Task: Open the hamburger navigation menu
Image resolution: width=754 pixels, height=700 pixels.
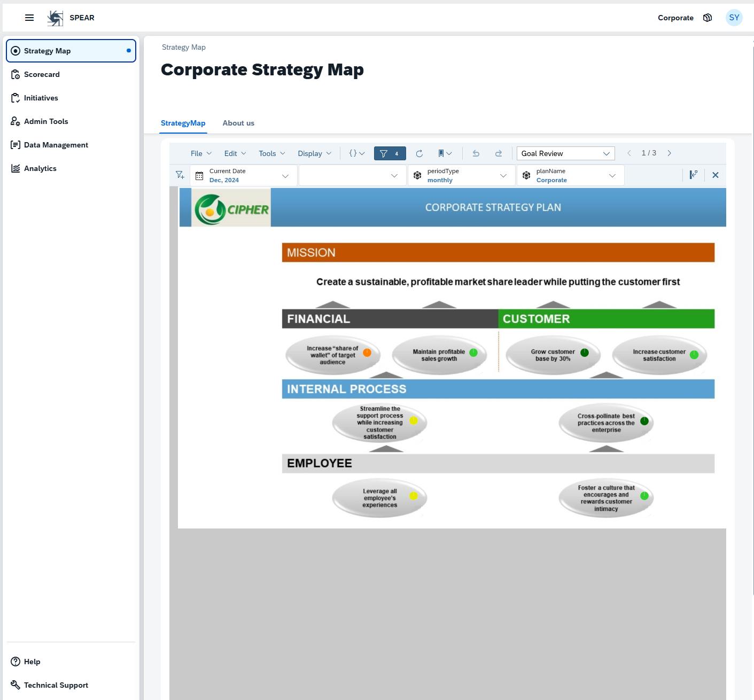Action: [29, 18]
